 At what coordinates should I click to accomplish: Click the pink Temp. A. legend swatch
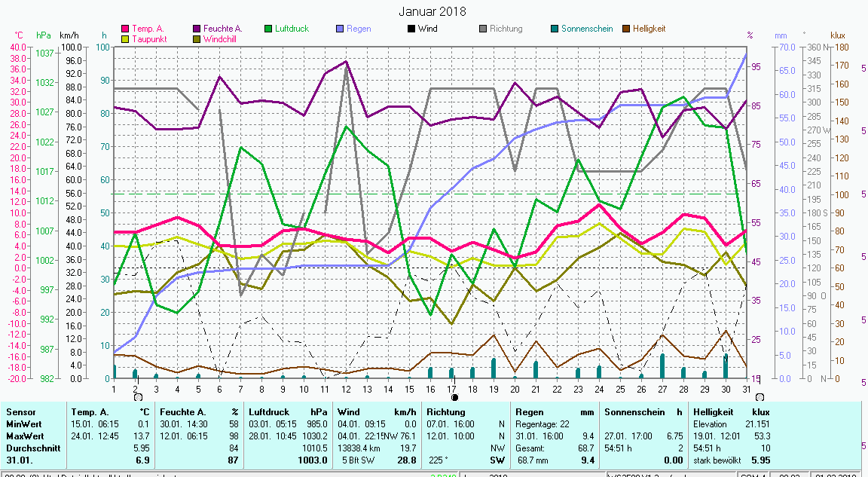(x=125, y=29)
